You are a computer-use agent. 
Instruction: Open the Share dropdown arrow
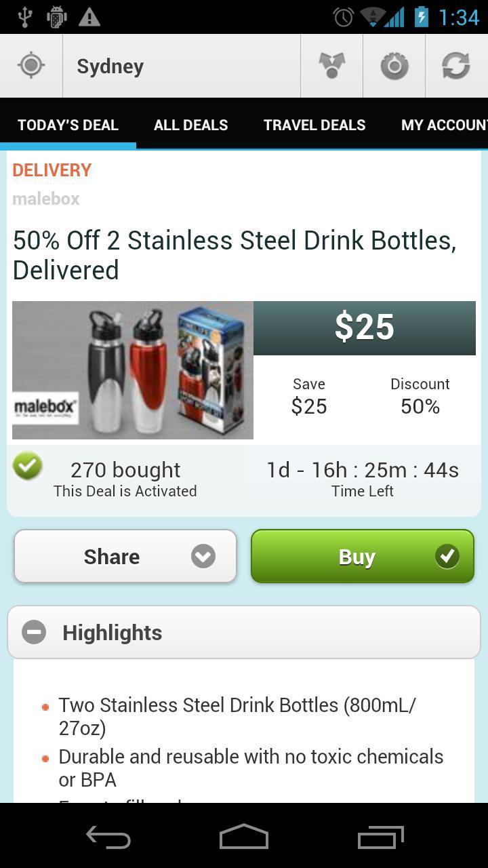(203, 557)
